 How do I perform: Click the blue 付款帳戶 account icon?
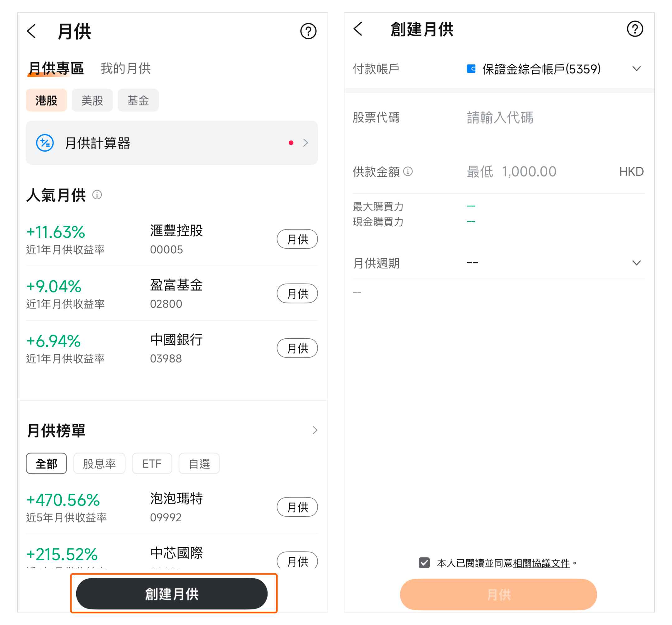pos(471,69)
